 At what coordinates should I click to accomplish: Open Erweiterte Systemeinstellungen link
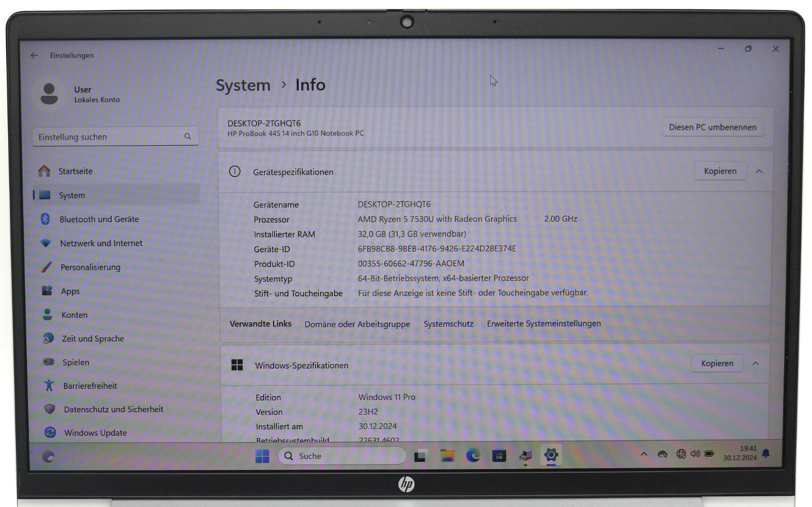point(544,323)
